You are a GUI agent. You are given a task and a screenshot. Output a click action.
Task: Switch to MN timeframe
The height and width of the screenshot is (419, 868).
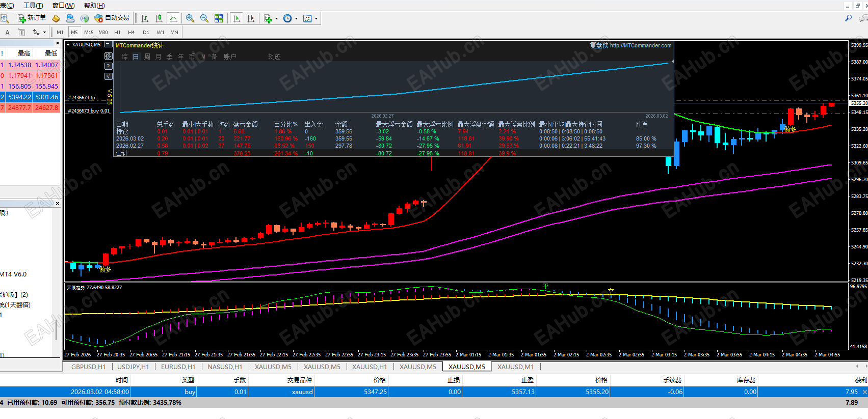[174, 32]
